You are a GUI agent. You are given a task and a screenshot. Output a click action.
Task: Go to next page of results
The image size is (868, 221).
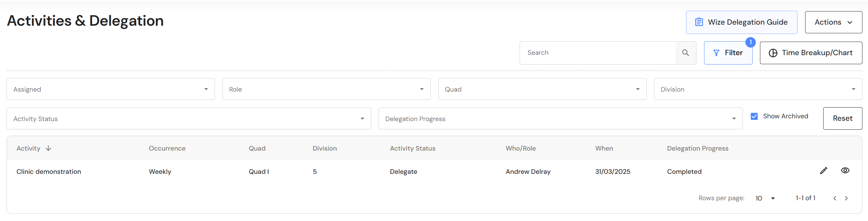point(846,198)
